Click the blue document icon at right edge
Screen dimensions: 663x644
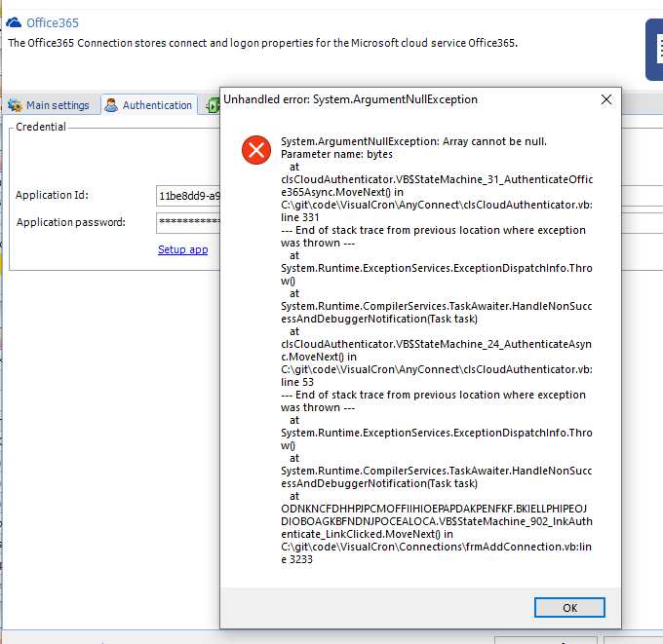654,50
